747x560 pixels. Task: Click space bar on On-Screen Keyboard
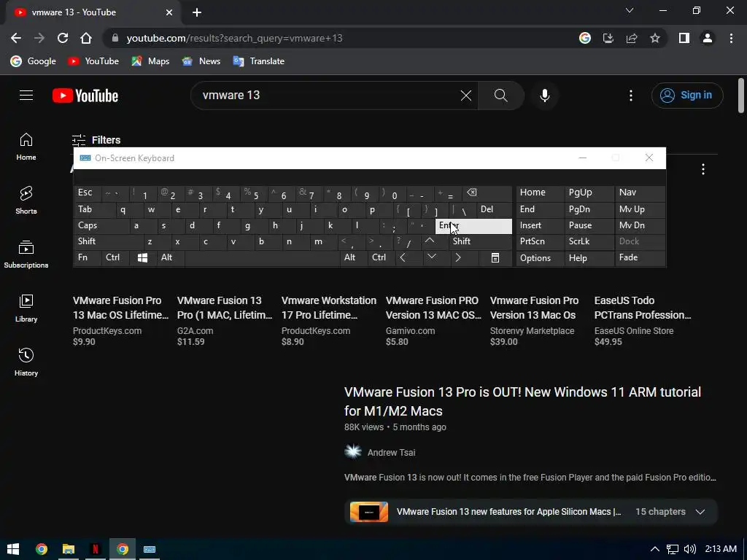click(x=262, y=257)
